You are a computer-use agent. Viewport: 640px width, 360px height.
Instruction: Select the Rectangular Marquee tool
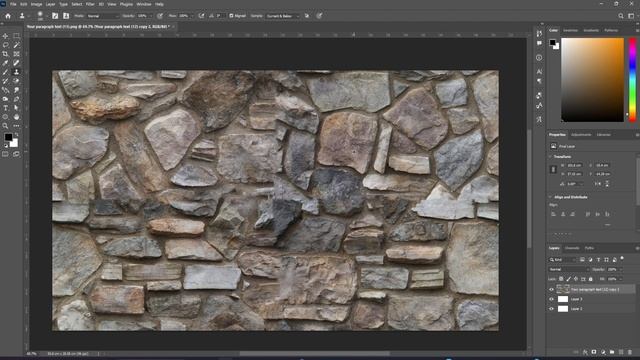16,36
